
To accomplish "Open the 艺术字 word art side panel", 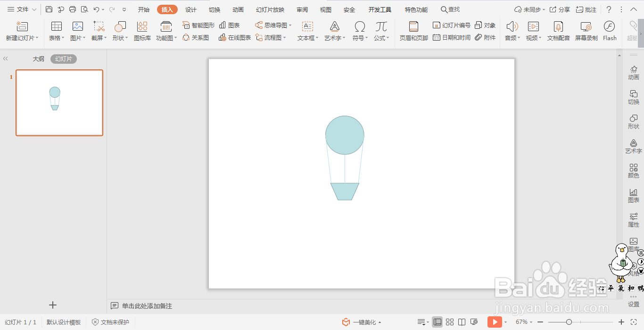I will coord(634,146).
